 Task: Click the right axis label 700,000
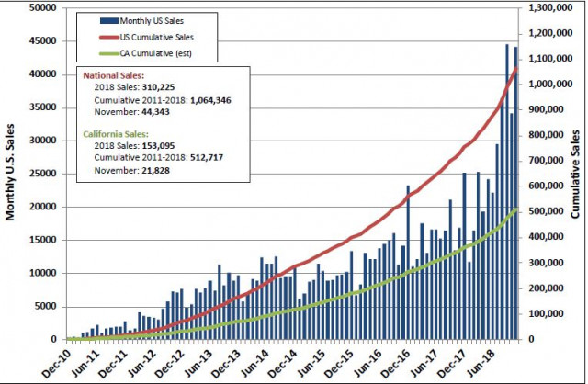coord(546,161)
